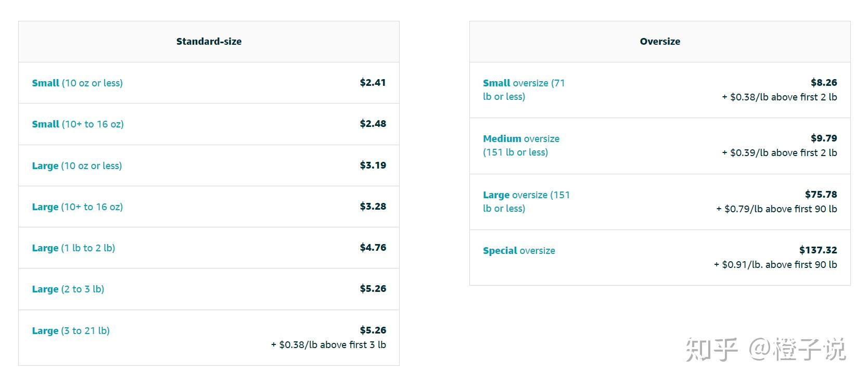Select the Large (10+ to 16 oz) link
This screenshot has width=868, height=384.
click(78, 207)
